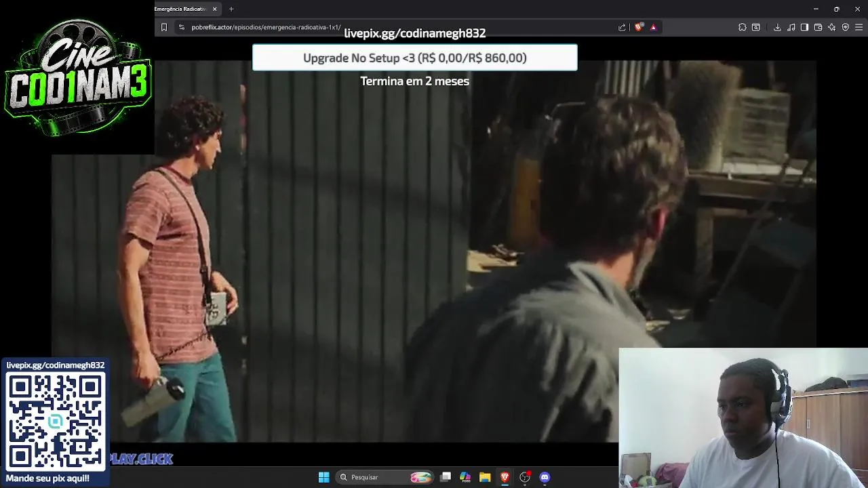Switch to the Emergência Radioativa tab

180,9
